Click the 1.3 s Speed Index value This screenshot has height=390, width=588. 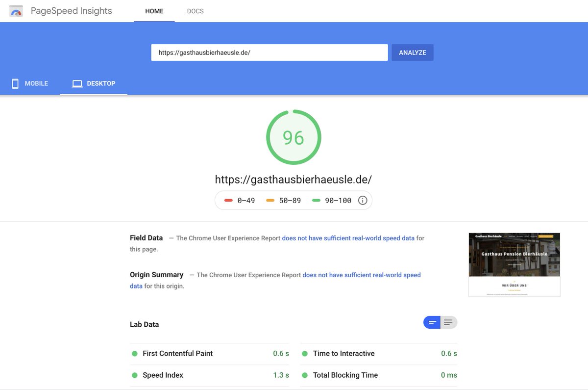(281, 375)
